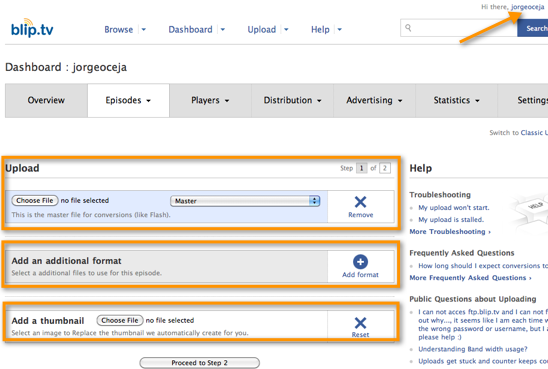Click the magnifier icon in search box
The height and width of the screenshot is (369, 548).
tap(408, 28)
